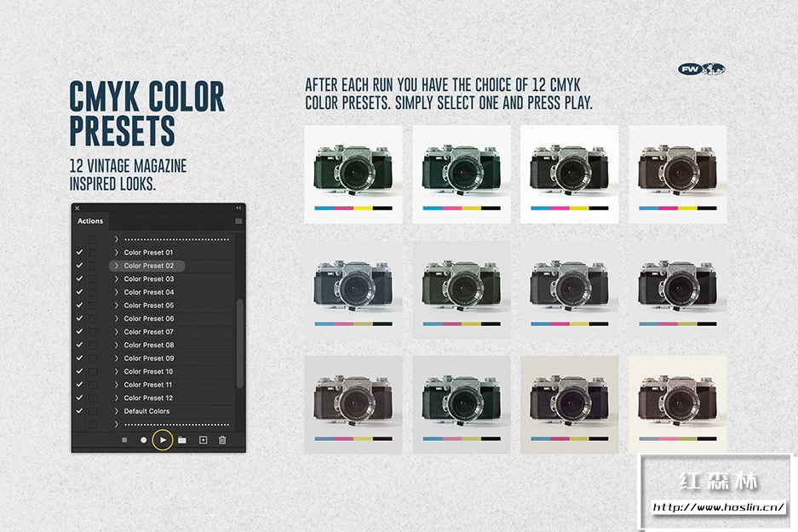The height and width of the screenshot is (532, 798).
Task: Select the Default Colors action
Action: coord(146,411)
